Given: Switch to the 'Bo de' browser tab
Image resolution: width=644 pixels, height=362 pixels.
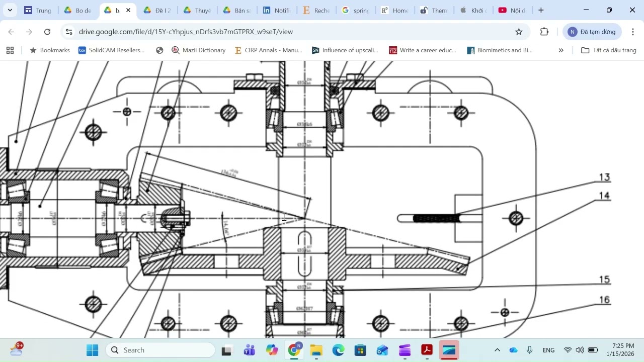Looking at the screenshot, I should [78, 10].
